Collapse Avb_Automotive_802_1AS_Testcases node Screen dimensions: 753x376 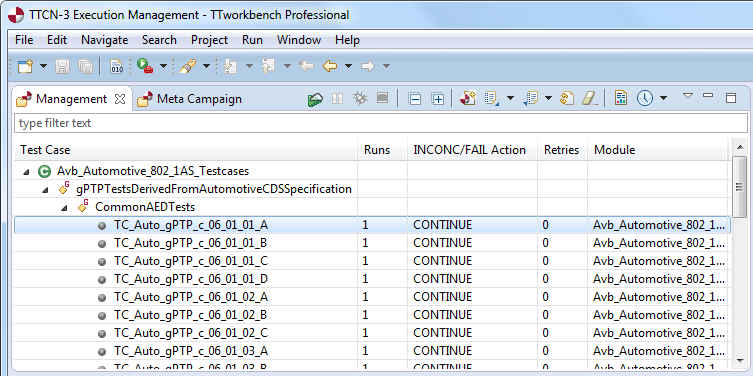25,171
